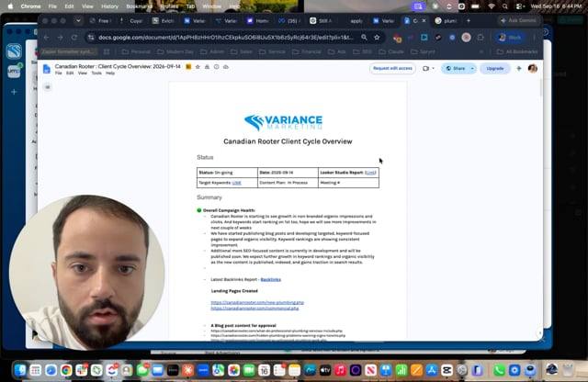The height and width of the screenshot is (382, 588).
Task: Open macOS Control Center
Action: click(x=520, y=6)
